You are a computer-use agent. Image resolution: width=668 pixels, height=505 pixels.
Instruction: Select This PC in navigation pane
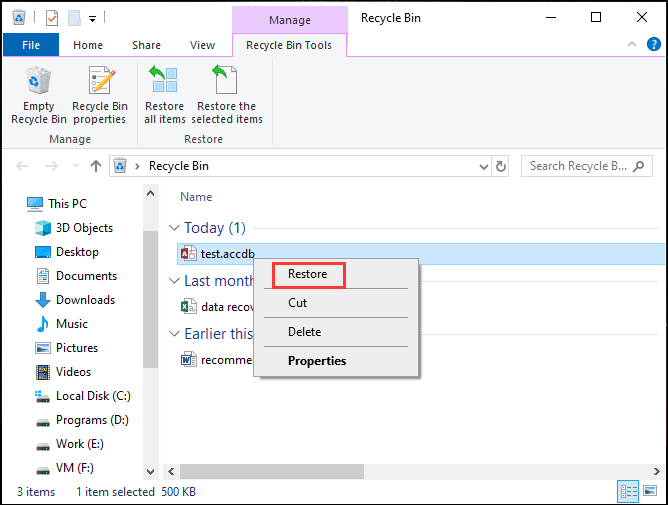(x=57, y=204)
